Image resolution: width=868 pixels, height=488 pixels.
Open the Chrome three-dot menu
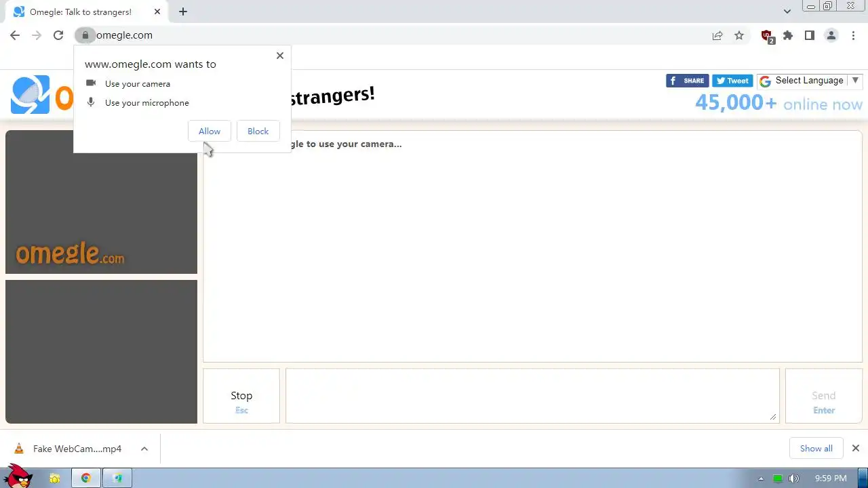[x=853, y=35]
